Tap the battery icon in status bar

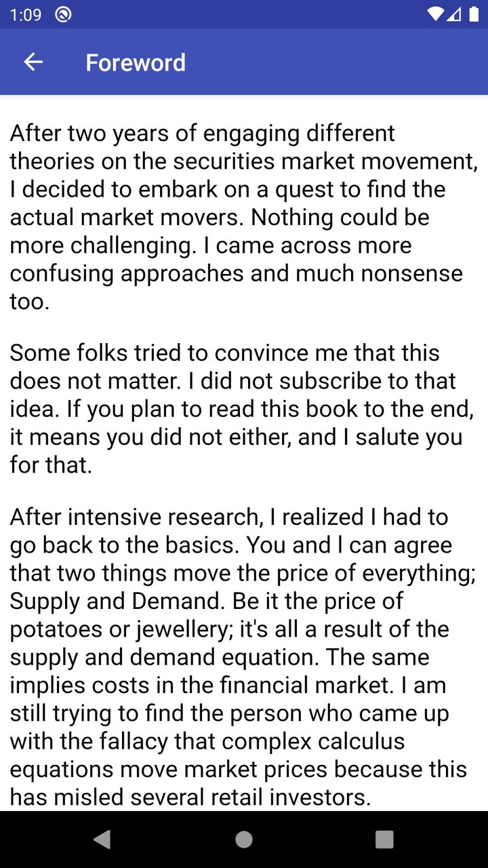click(x=474, y=14)
